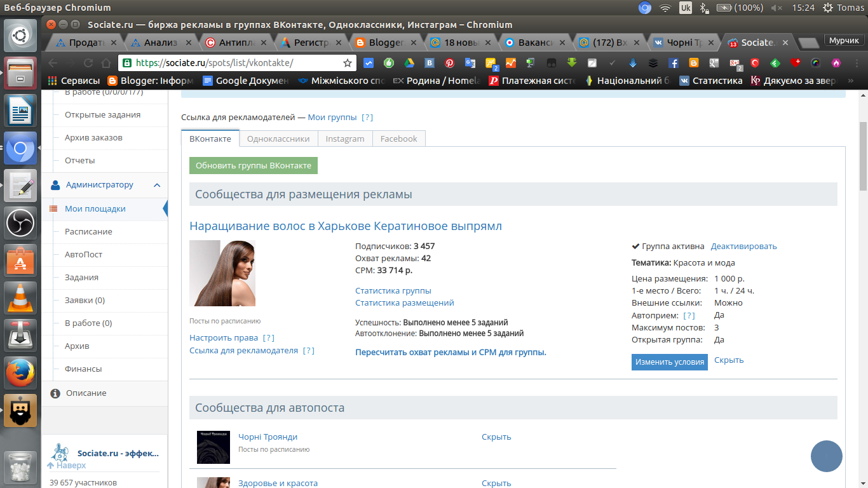868x488 pixels.
Task: Open the Bluetooth indicator menu
Action: (x=704, y=8)
